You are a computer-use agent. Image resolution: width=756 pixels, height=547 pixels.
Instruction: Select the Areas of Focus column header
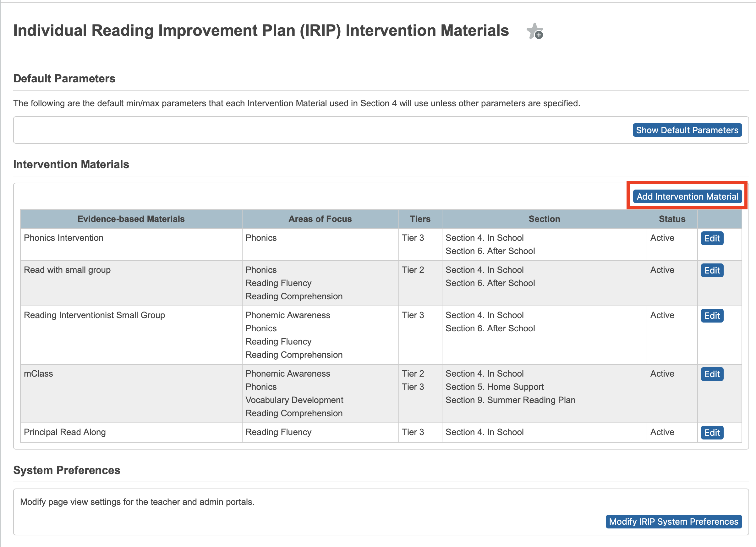[x=320, y=219]
